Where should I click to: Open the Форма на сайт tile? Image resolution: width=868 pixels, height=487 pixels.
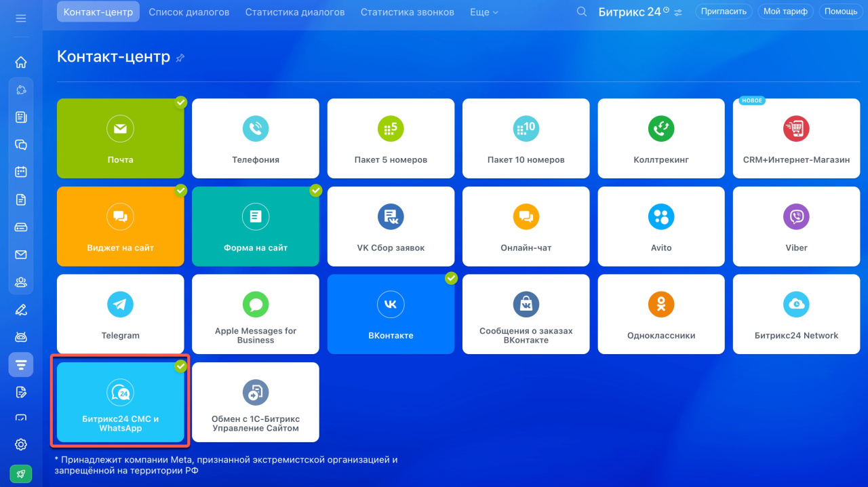tap(256, 227)
